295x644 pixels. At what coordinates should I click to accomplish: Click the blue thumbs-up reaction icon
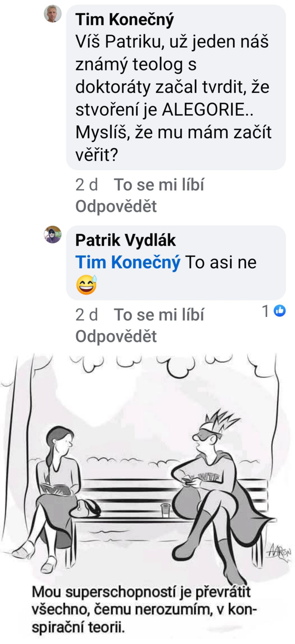pos(280,311)
